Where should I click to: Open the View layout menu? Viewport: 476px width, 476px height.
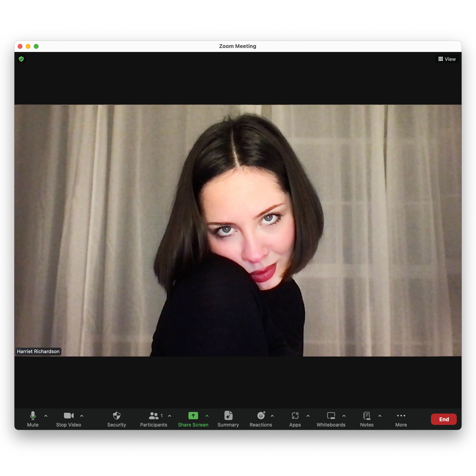447,59
